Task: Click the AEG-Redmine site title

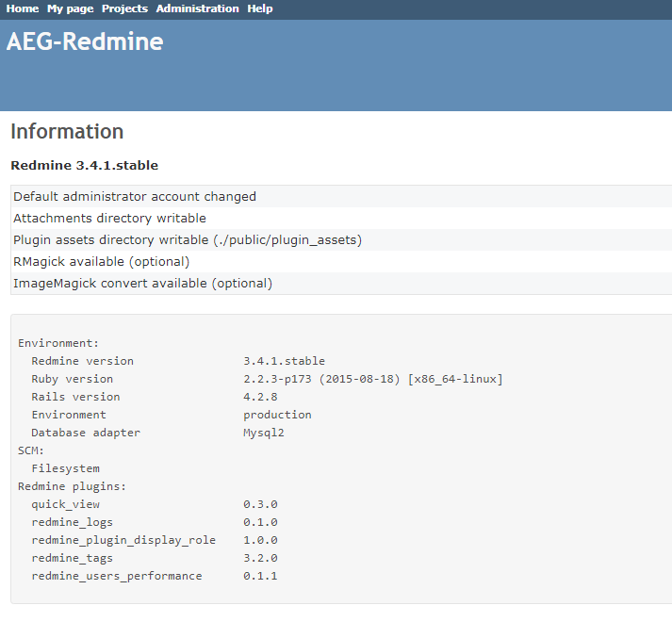Action: (x=85, y=41)
